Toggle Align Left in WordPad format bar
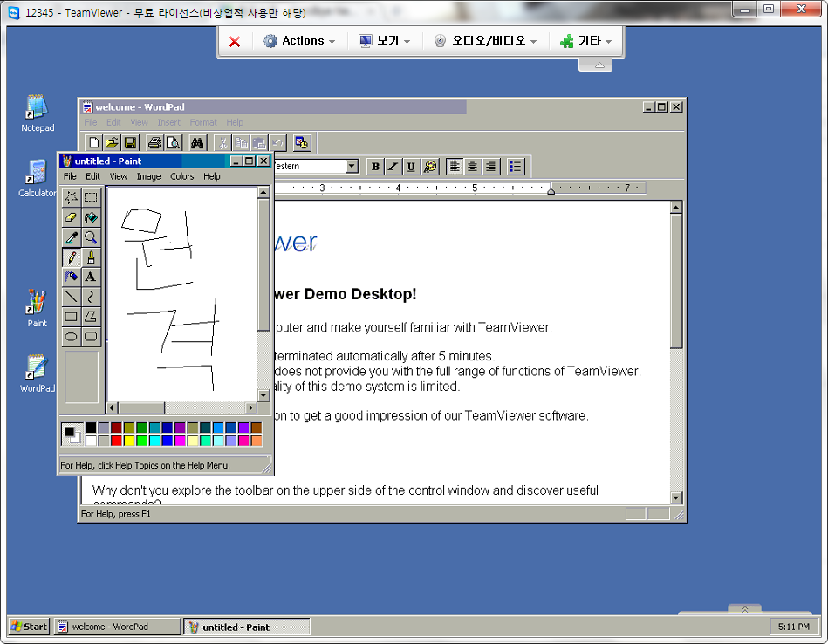 click(454, 167)
